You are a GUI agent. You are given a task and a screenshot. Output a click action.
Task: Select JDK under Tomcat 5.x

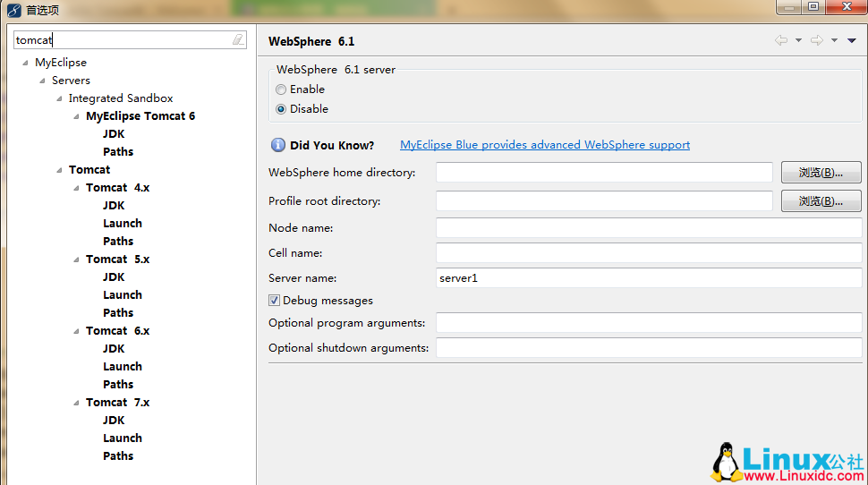pyautogui.click(x=114, y=277)
